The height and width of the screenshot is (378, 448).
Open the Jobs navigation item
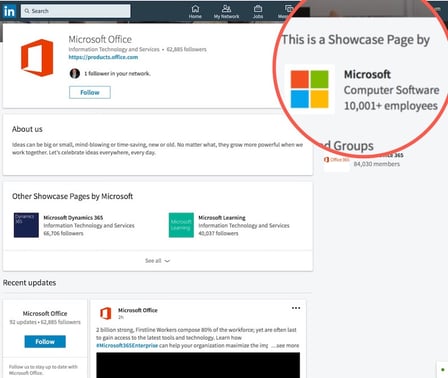(x=258, y=12)
